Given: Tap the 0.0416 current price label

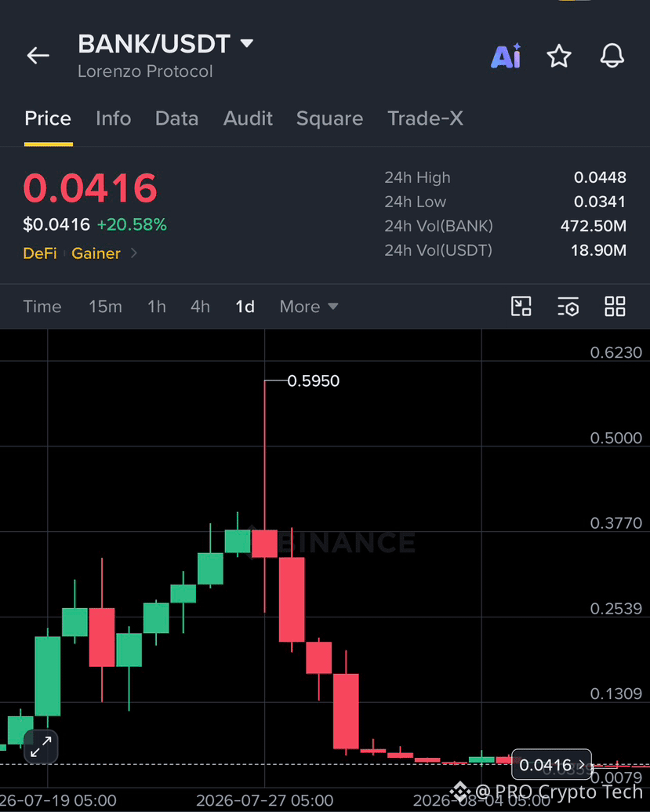Looking at the screenshot, I should [x=552, y=764].
